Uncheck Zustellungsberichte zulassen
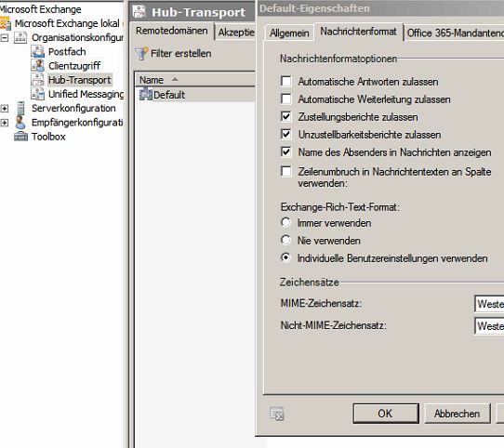The height and width of the screenshot is (448, 504). click(x=285, y=116)
